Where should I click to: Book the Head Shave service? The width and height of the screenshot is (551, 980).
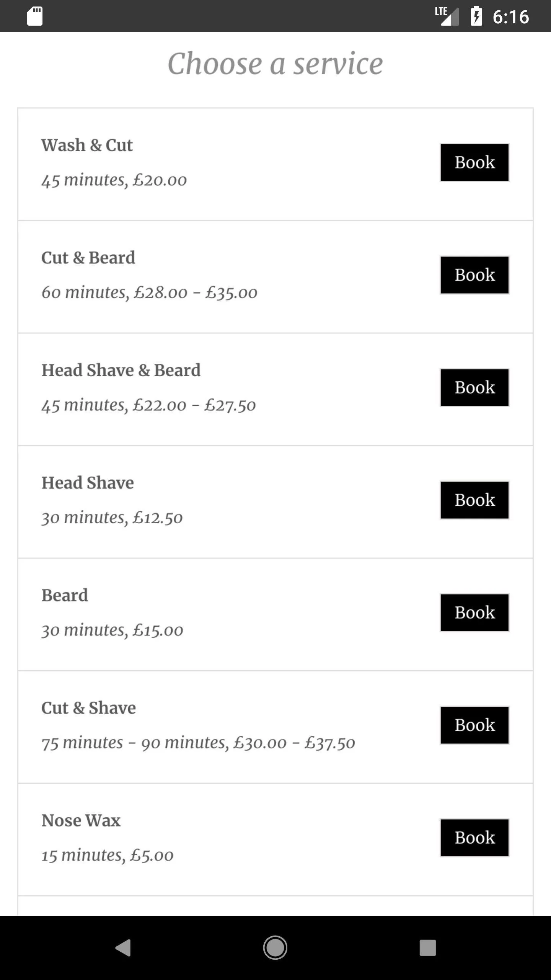point(474,500)
